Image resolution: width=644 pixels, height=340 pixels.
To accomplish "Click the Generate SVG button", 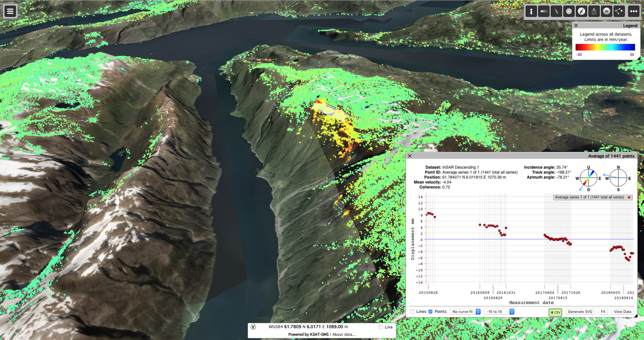I will point(580,312).
